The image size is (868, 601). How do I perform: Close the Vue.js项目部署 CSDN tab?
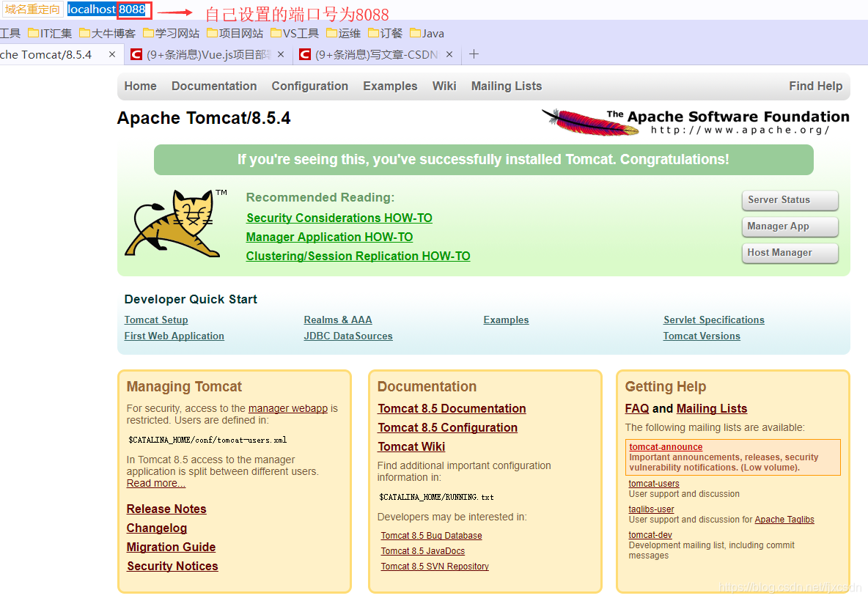[x=281, y=54]
